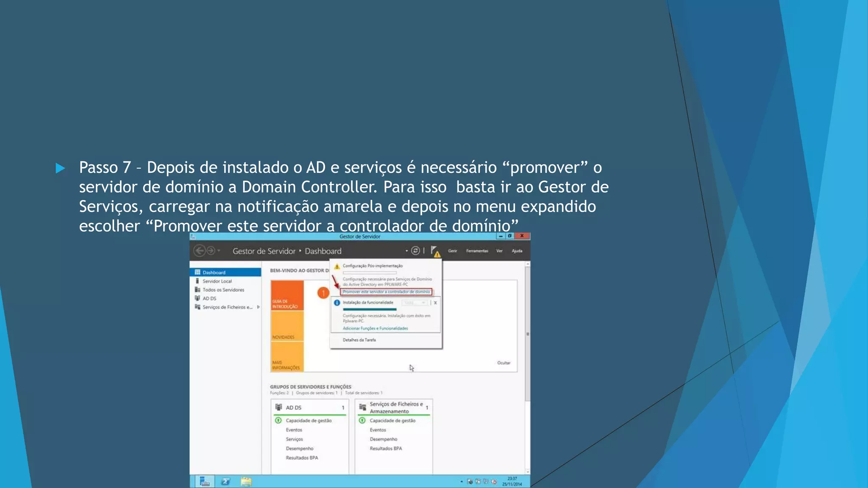Screen dimensions: 868x488
Task: Click Promover este servidor a controlador de domínio
Action: point(386,292)
